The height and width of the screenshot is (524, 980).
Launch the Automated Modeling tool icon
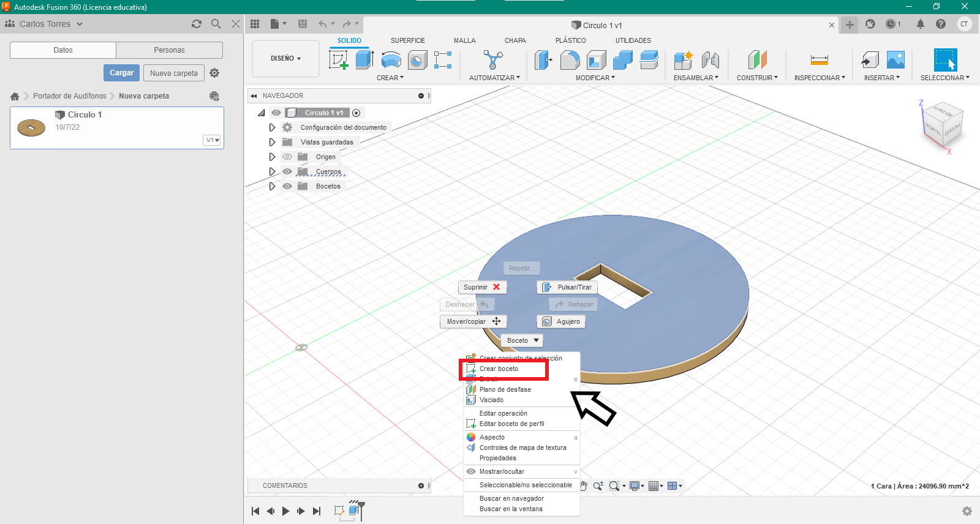click(x=493, y=60)
